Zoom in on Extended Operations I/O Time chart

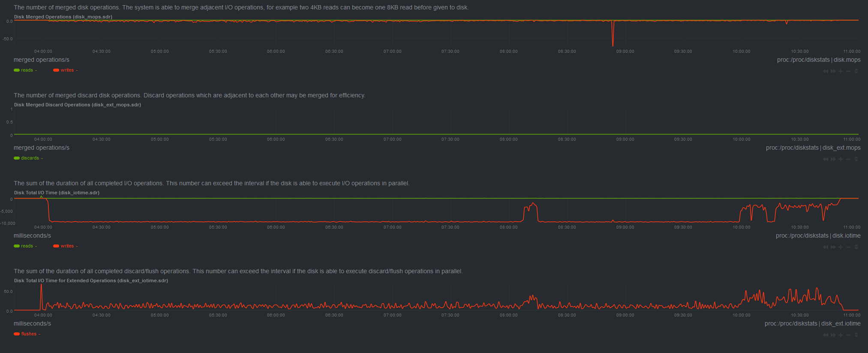coord(841,335)
